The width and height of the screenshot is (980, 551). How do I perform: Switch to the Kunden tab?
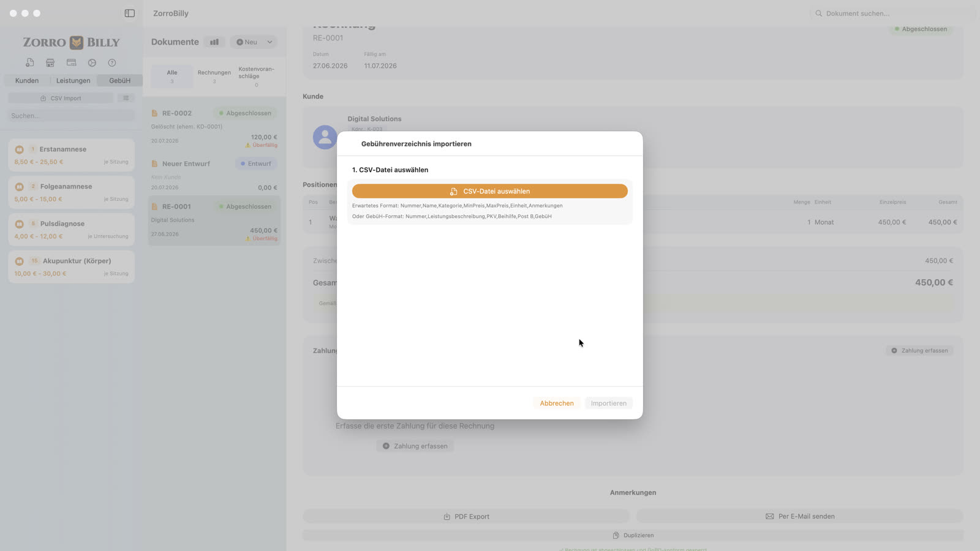coord(27,80)
